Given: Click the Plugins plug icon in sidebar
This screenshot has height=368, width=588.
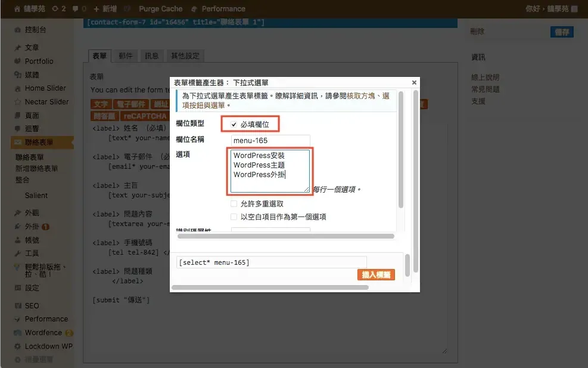Looking at the screenshot, I should [x=17, y=227].
